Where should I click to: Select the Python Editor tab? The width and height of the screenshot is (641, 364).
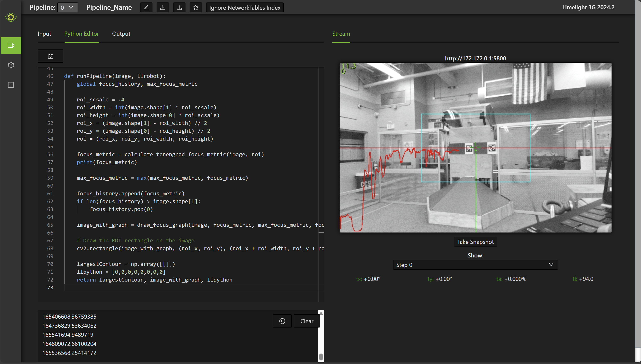pos(81,33)
